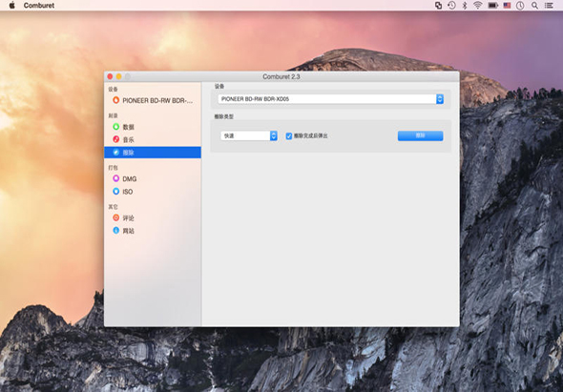Click the blue 擦除 erase button

pyautogui.click(x=420, y=135)
